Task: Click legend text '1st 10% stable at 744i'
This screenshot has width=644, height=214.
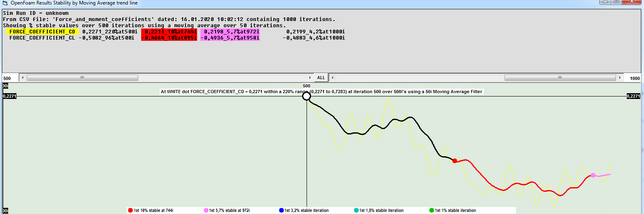Action: (153, 210)
